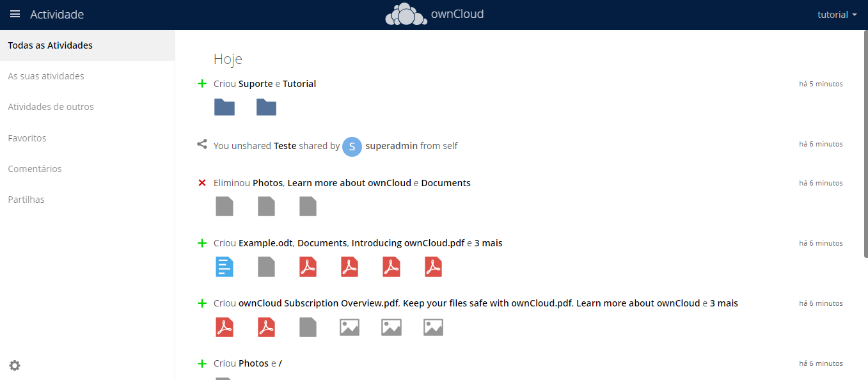The height and width of the screenshot is (380, 868).
Task: Open Documents link in the Example.odt activity
Action: (x=322, y=243)
